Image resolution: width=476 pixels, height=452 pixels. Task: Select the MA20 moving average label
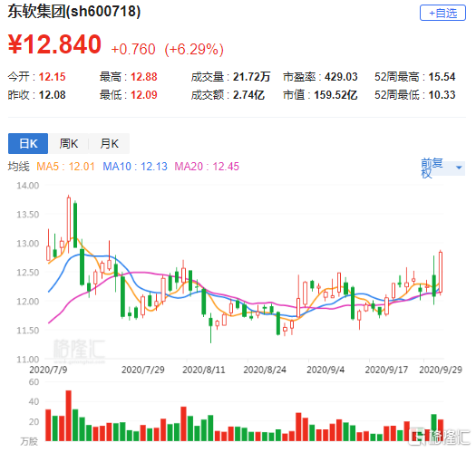pyautogui.click(x=207, y=167)
